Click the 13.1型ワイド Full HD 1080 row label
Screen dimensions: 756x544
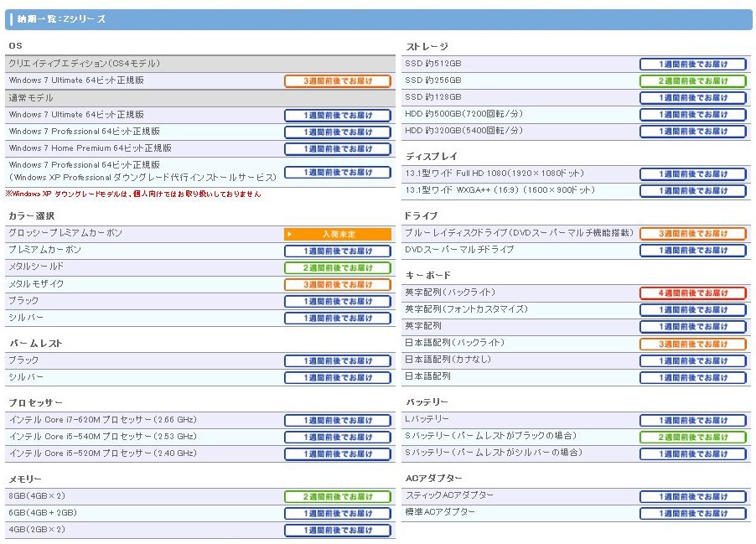[495, 174]
